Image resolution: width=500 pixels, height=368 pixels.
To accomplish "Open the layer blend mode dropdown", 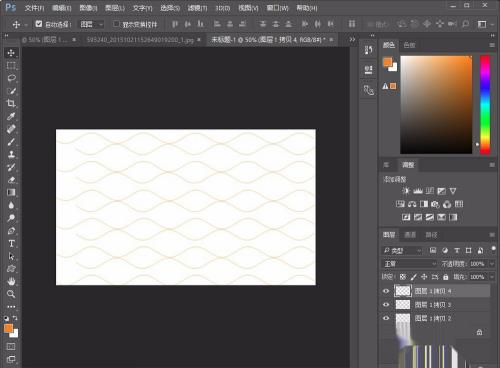I will click(409, 264).
